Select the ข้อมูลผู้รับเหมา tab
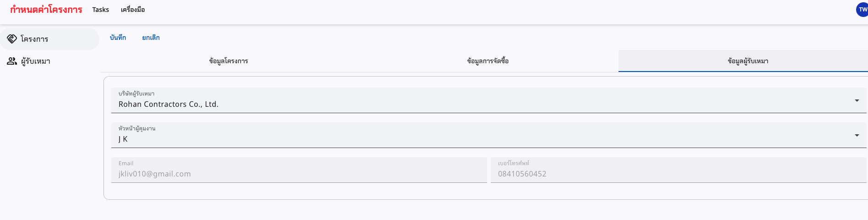The width and height of the screenshot is (868, 220). tap(748, 61)
